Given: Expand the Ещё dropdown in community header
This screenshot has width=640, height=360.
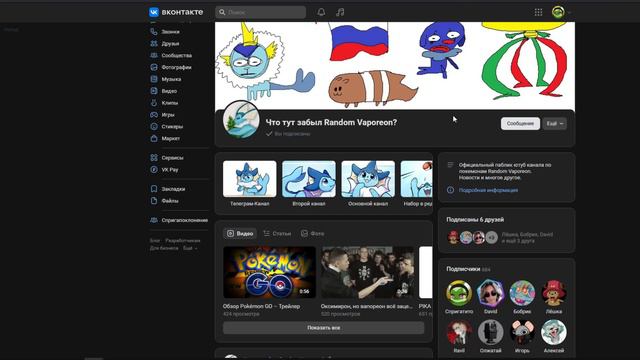Looking at the screenshot, I should [x=555, y=123].
